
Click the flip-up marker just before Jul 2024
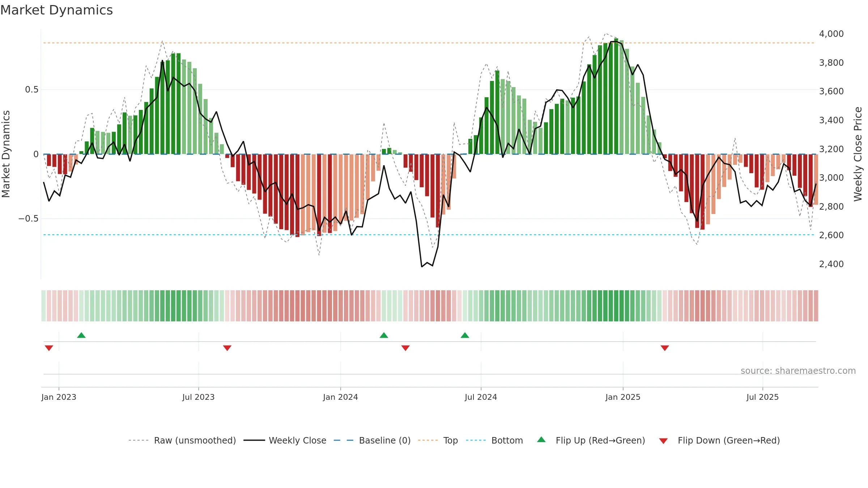[465, 335]
